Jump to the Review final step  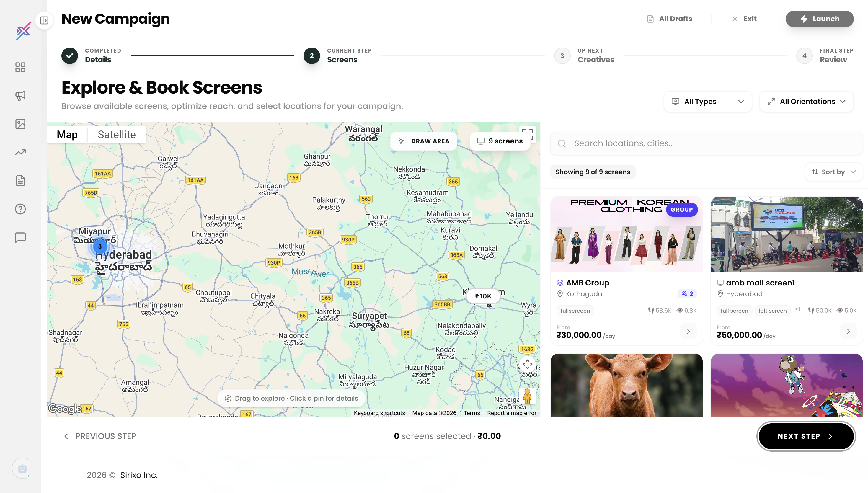pos(825,56)
